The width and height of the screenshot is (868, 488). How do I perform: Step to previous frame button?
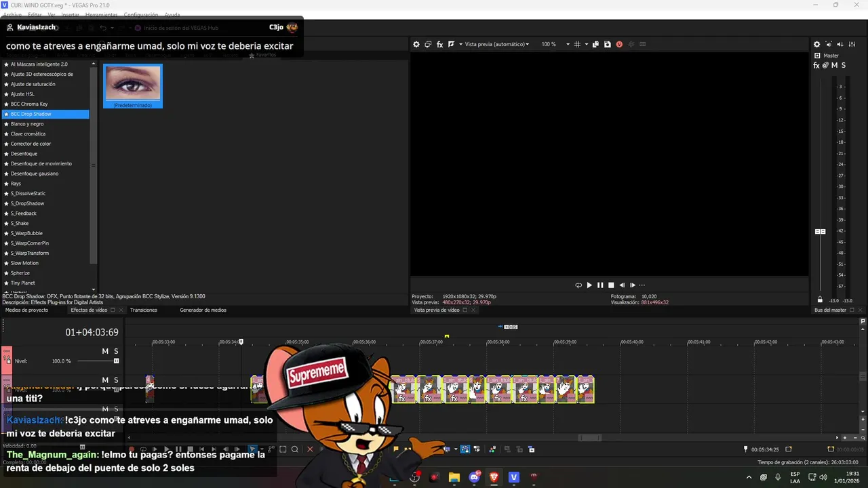point(622,285)
